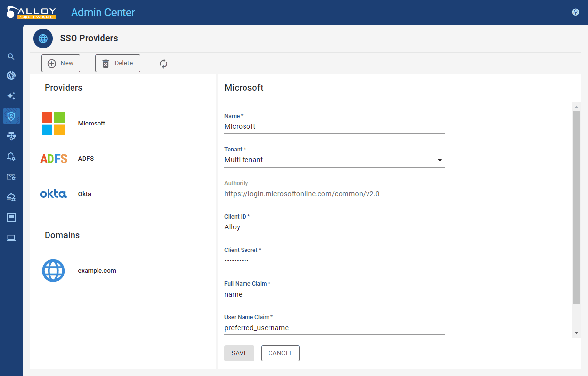
Task: Click the Admin Center title
Action: (x=103, y=12)
